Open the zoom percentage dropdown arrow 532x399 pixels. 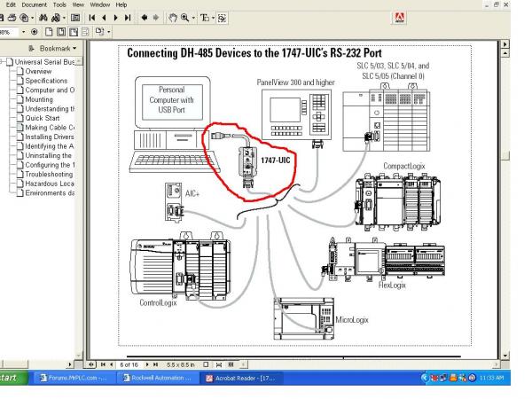[23, 32]
